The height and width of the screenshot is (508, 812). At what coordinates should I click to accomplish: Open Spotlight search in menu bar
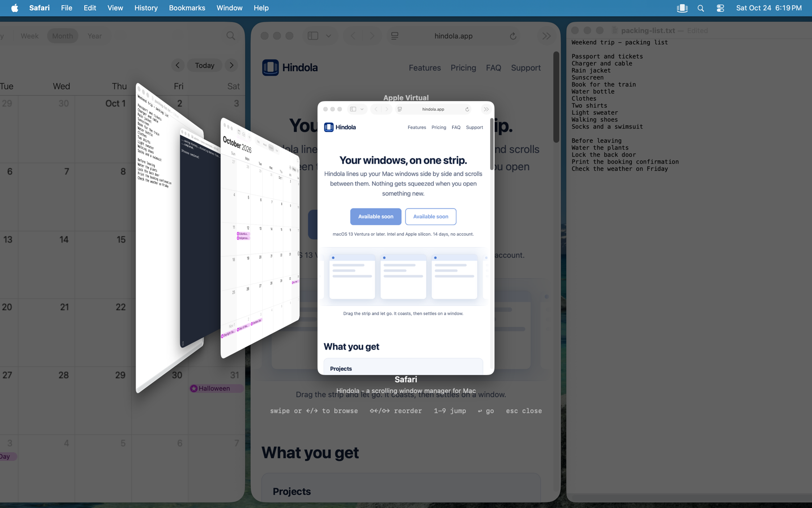701,8
